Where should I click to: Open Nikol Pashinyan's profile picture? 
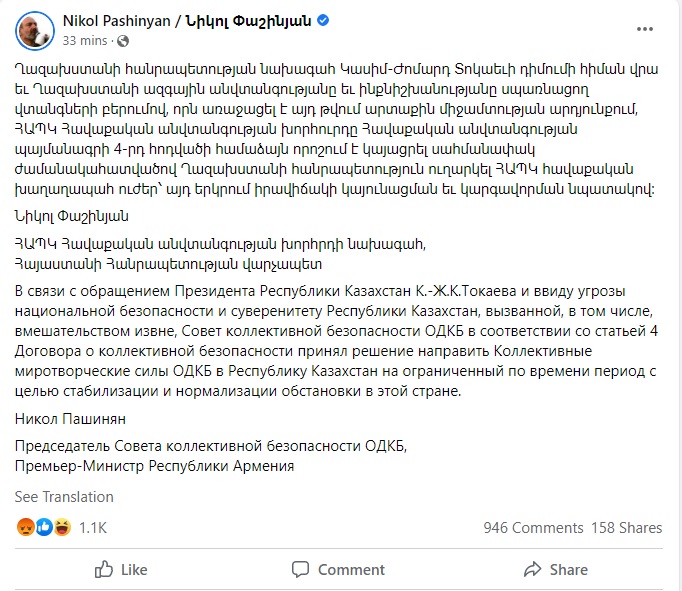pos(35,31)
